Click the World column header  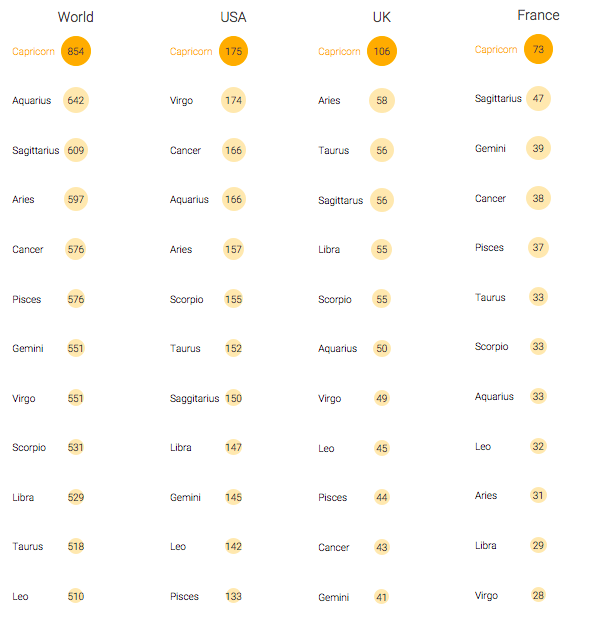coord(76,17)
